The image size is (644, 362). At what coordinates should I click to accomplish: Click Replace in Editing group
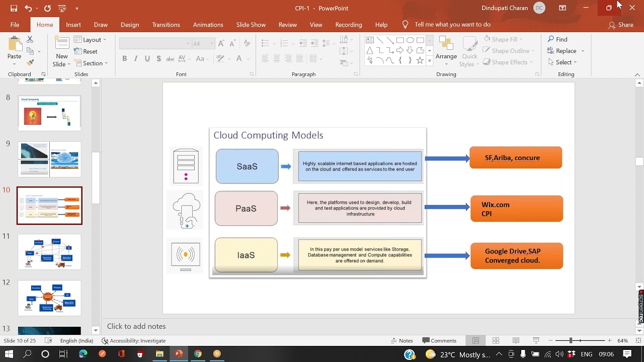pyautogui.click(x=561, y=51)
